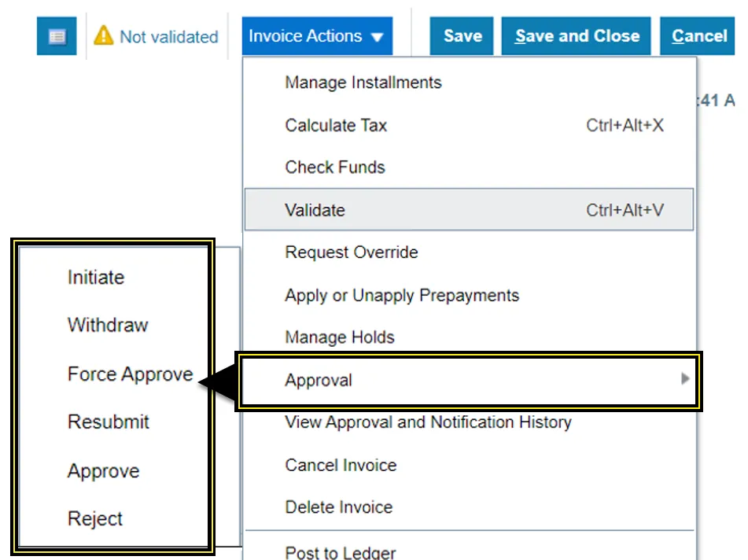Select Reject from the Approval submenu
The width and height of the screenshot is (748, 560).
95,519
